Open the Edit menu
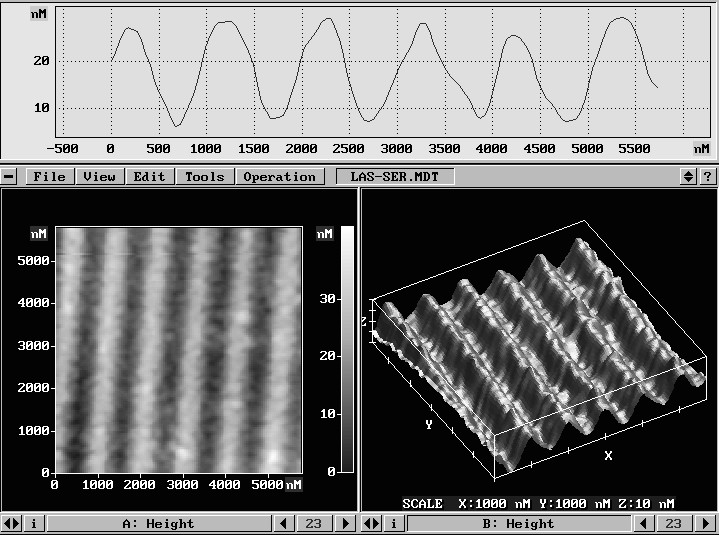This screenshot has height=535, width=719. click(149, 177)
